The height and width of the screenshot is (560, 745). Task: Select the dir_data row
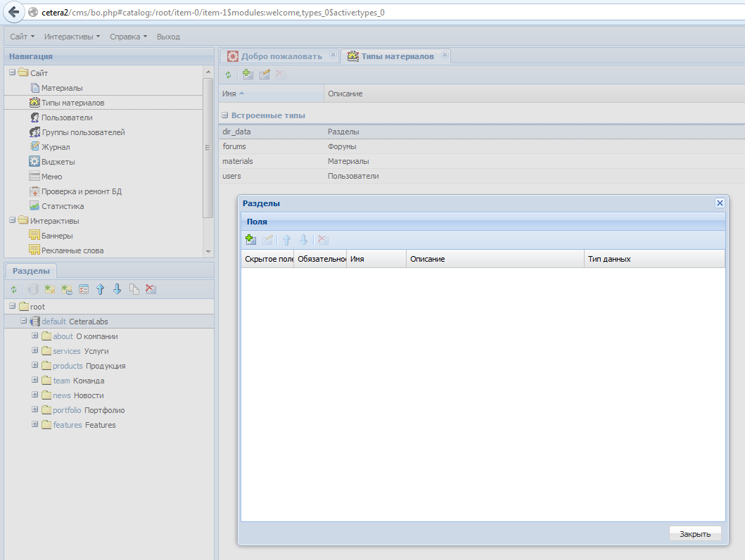point(482,132)
